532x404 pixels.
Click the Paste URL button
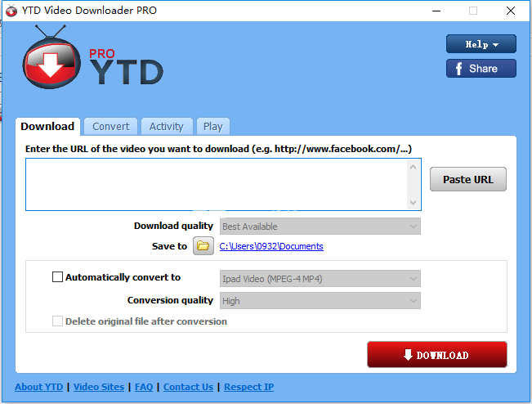click(x=468, y=179)
